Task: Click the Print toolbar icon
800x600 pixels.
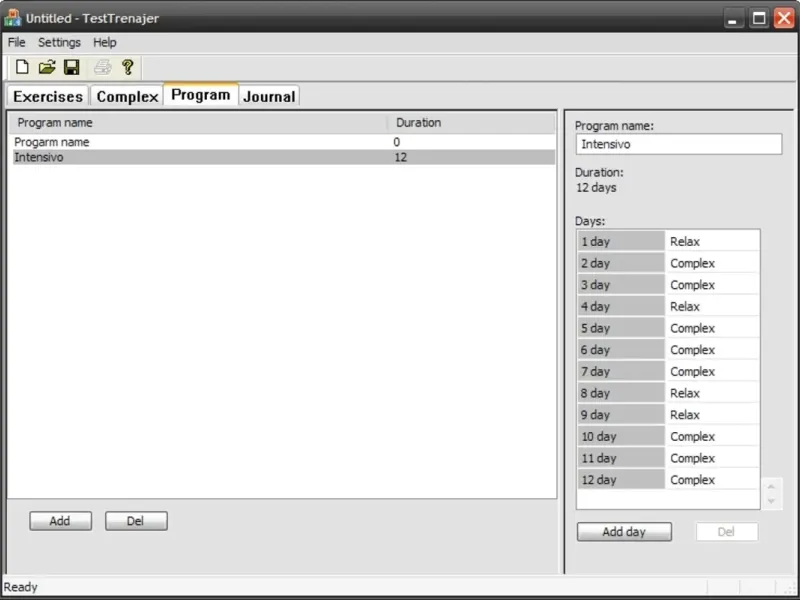Action: 103,67
